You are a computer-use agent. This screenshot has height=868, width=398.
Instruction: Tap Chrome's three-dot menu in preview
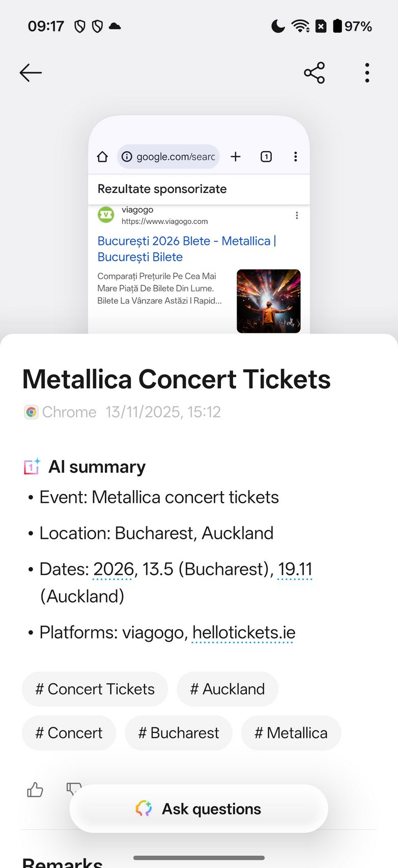pos(295,156)
